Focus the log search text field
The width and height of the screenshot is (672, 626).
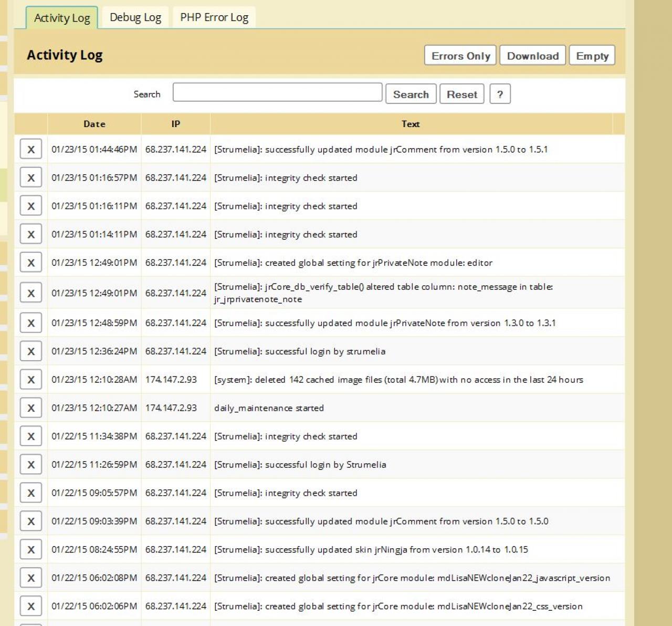click(x=277, y=92)
